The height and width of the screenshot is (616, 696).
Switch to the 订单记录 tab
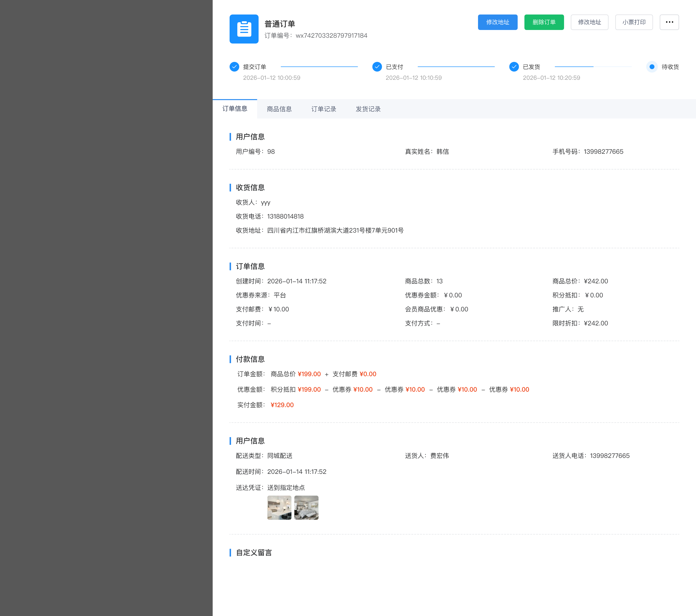coord(324,109)
